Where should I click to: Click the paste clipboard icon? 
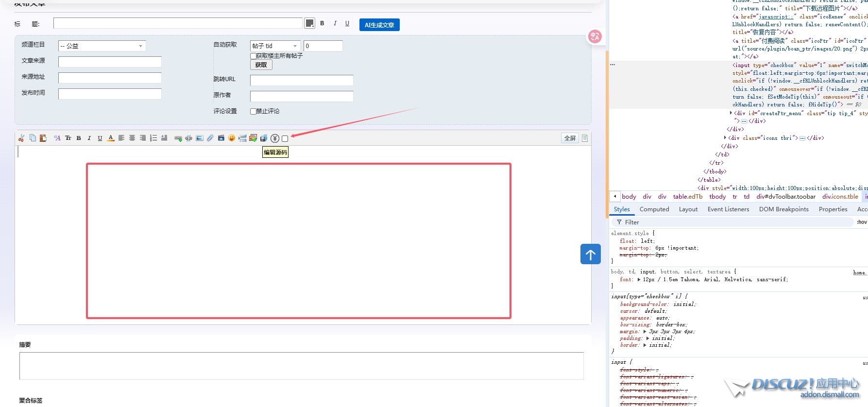pos(43,138)
